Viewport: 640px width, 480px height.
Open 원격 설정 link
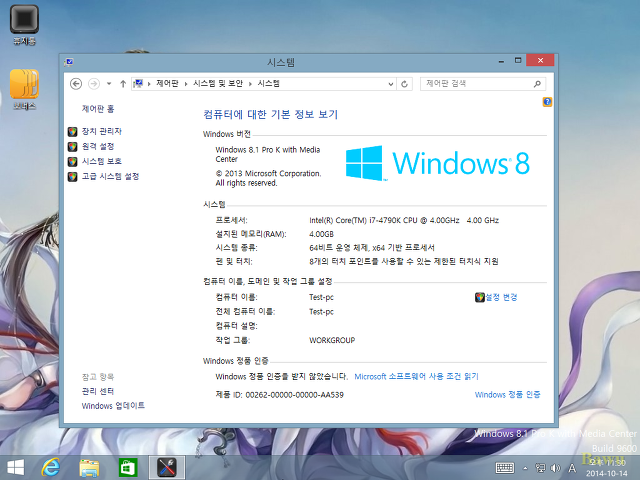tap(98, 147)
